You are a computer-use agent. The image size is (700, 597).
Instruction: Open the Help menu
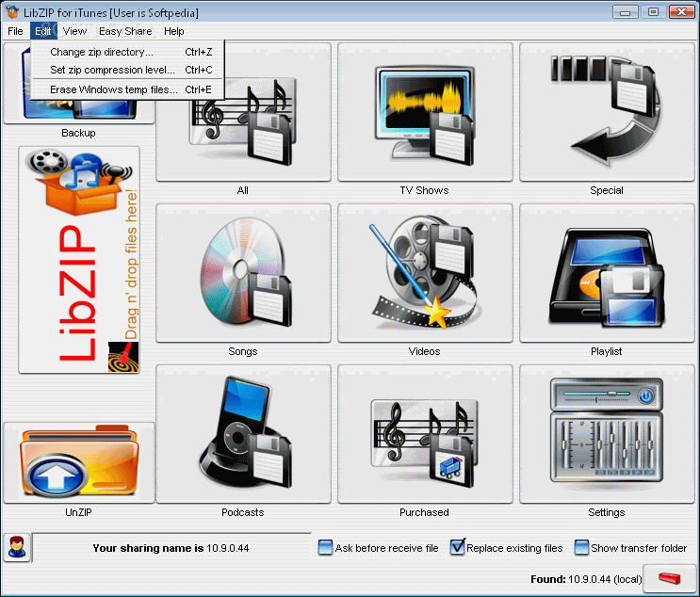click(173, 31)
